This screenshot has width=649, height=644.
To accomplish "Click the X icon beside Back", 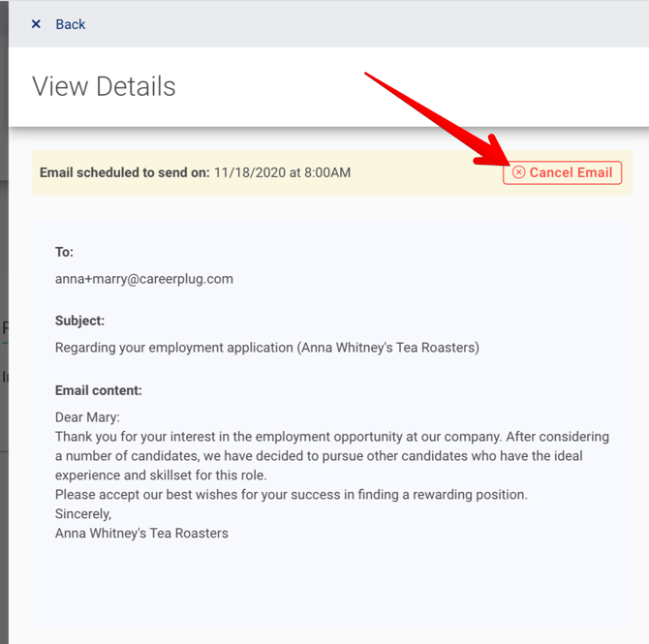I will pos(36,24).
